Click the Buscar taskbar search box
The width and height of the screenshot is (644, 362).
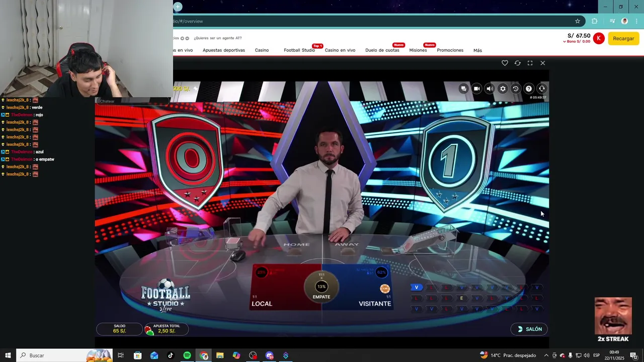[x=64, y=355]
